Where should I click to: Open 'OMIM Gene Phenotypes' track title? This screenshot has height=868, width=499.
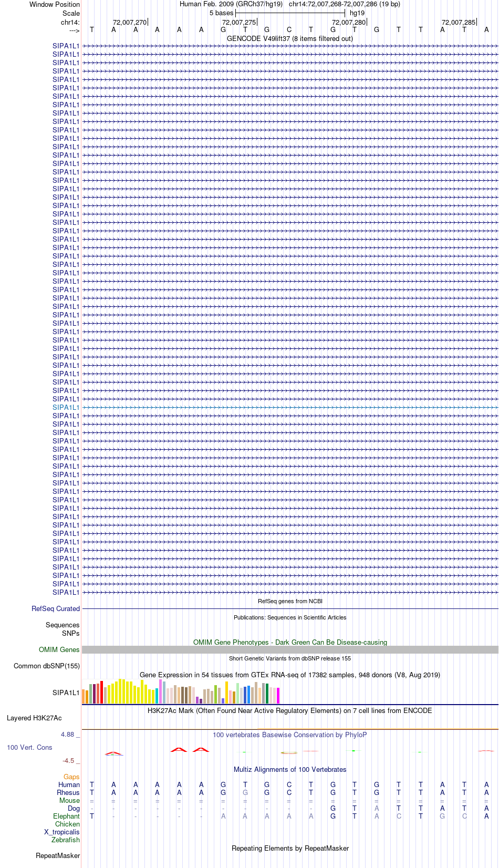[290, 642]
